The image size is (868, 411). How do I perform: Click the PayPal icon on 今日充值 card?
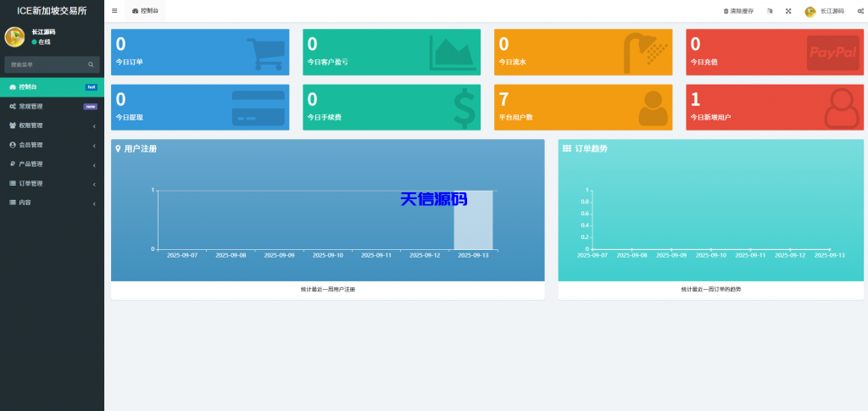(x=832, y=53)
